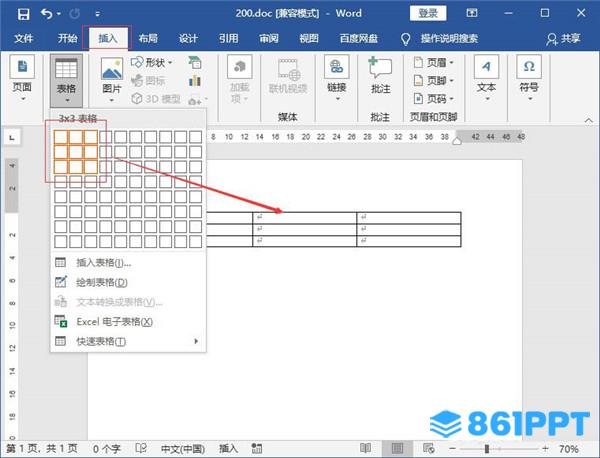This screenshot has width=600, height=458.
Task: Click the macro recording status icon
Action: [257, 448]
